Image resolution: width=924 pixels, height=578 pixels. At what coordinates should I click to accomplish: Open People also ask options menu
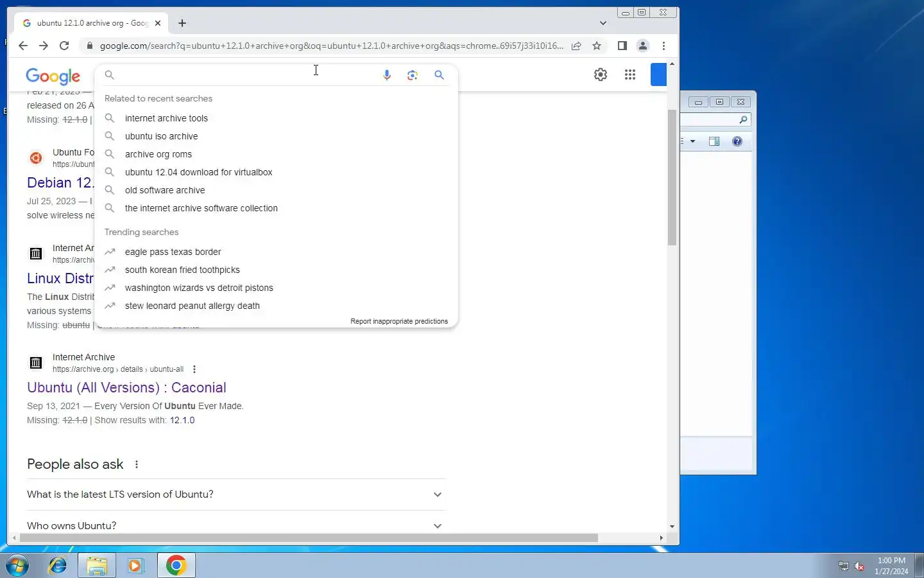coord(137,464)
